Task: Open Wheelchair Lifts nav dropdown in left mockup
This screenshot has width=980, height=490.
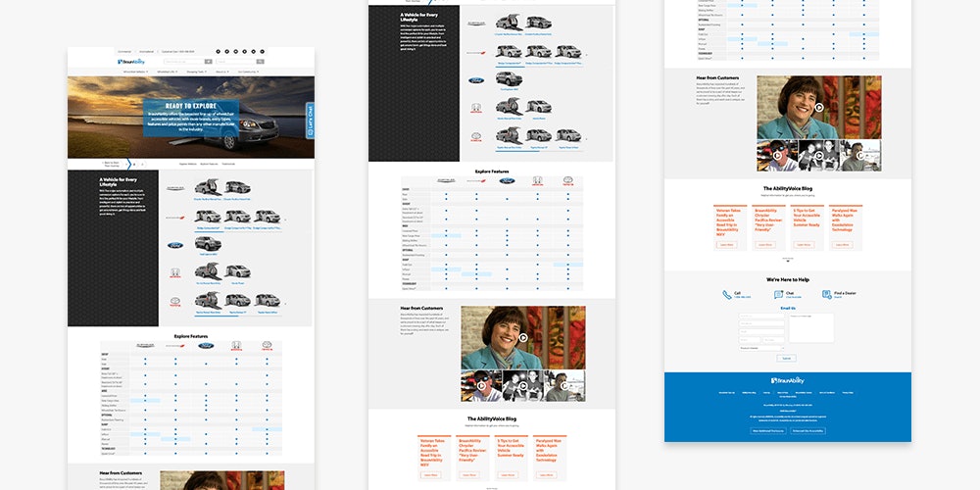Action: click(168, 72)
